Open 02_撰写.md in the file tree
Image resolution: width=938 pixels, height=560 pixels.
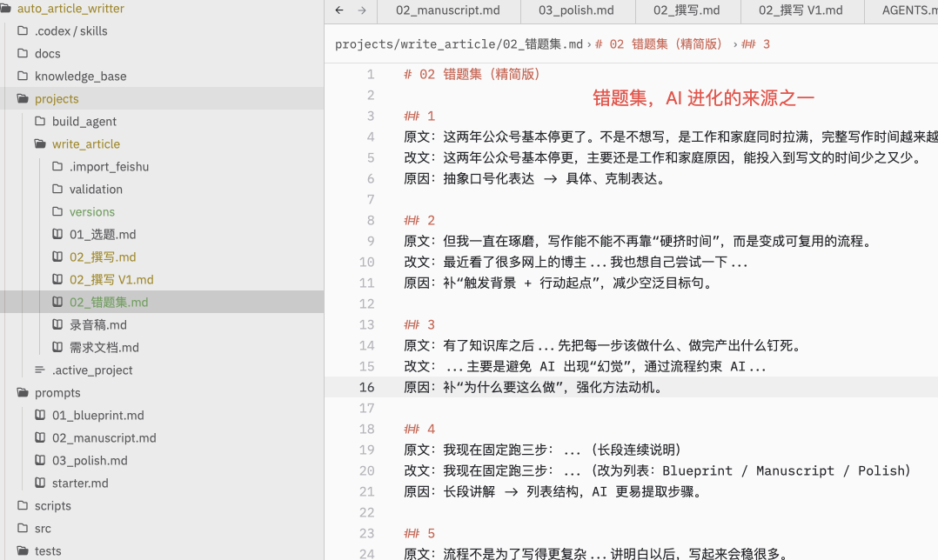(103, 257)
